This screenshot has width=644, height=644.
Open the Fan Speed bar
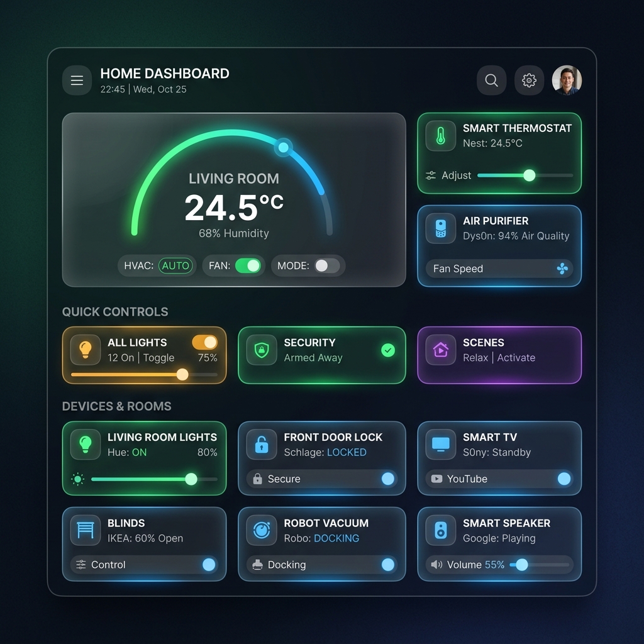click(499, 269)
